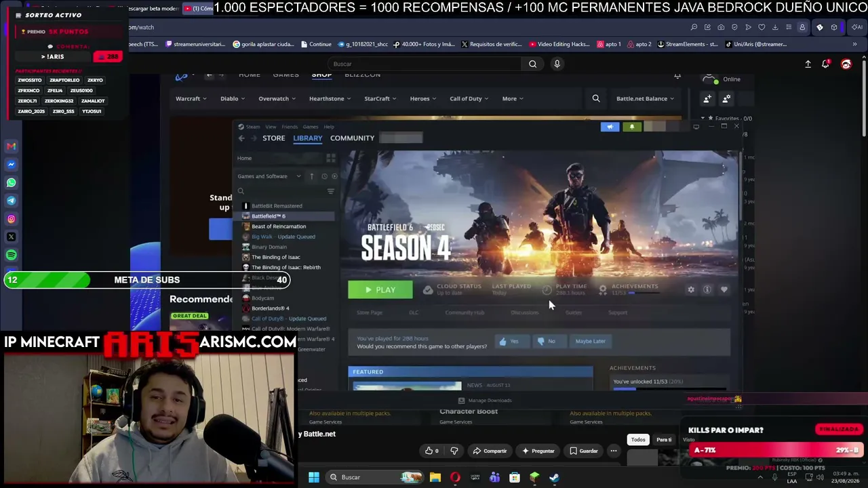
Task: Open Steam announcements megaphone button
Action: pos(610,127)
